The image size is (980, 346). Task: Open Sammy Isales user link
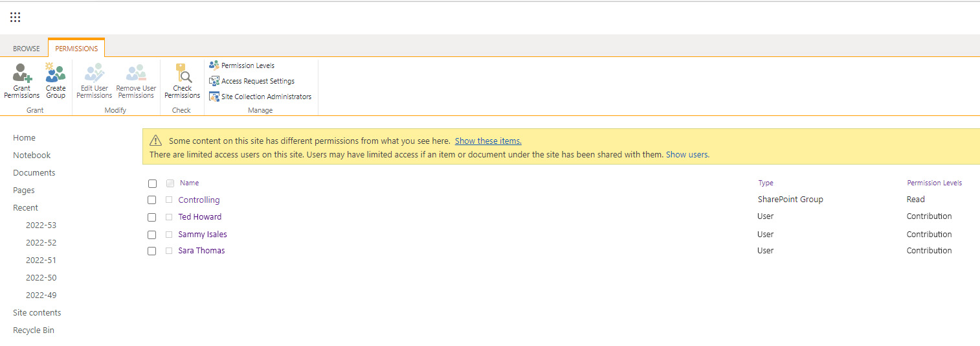tap(203, 235)
